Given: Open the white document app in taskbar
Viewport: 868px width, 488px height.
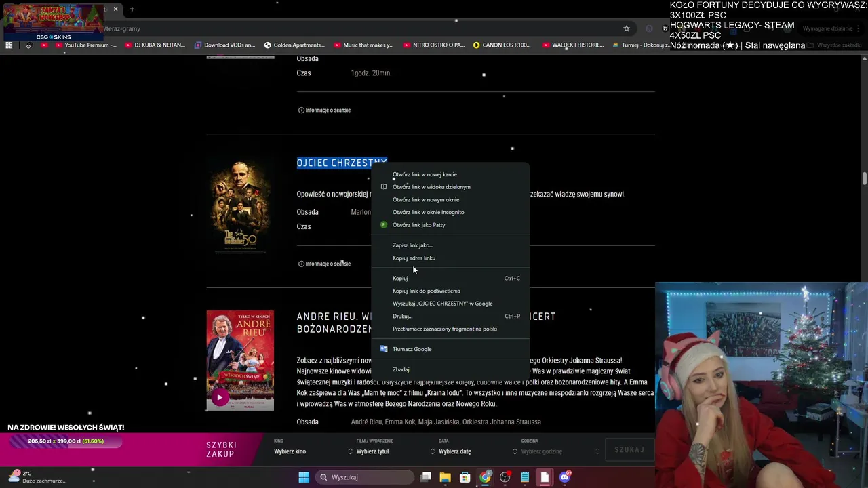Looking at the screenshot, I should 545,477.
